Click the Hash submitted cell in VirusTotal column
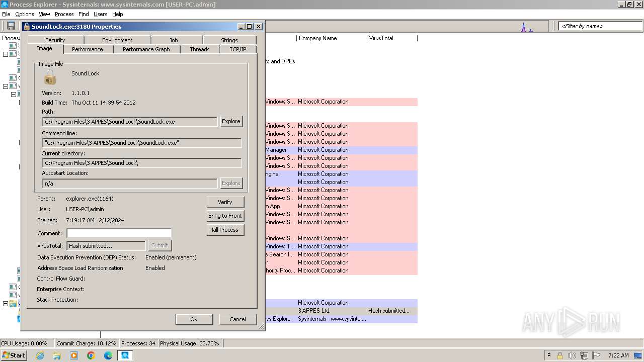The height and width of the screenshot is (362, 644). [x=389, y=311]
